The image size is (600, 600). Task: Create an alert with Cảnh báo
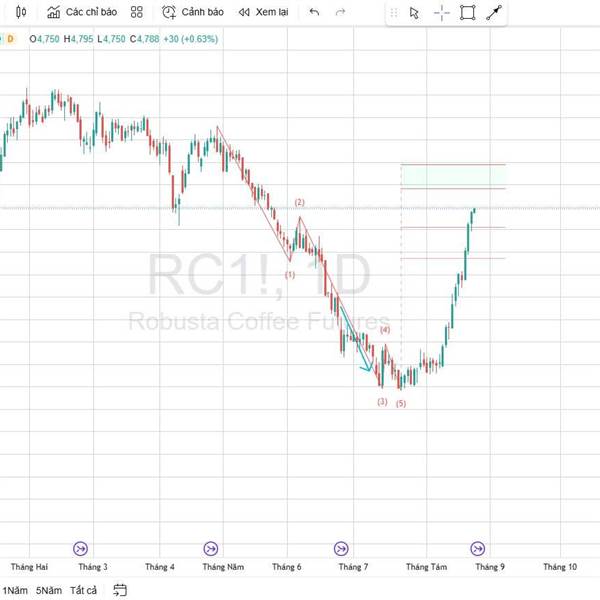192,12
